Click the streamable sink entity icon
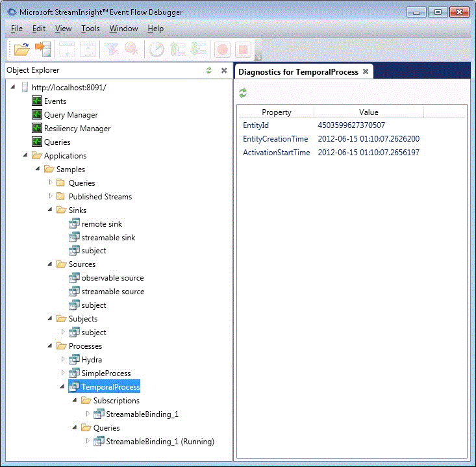The height and width of the screenshot is (467, 476). tap(74, 237)
